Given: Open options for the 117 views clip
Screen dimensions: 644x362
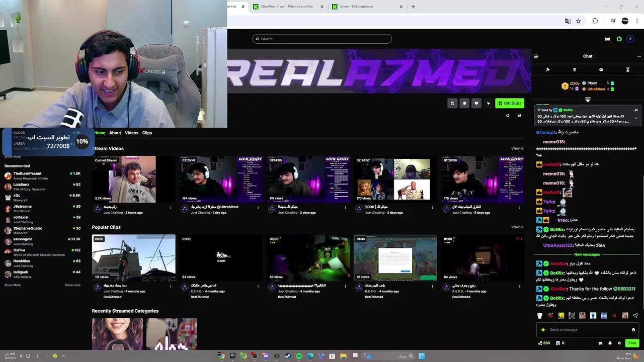Looking at the screenshot, I should coord(171,286).
